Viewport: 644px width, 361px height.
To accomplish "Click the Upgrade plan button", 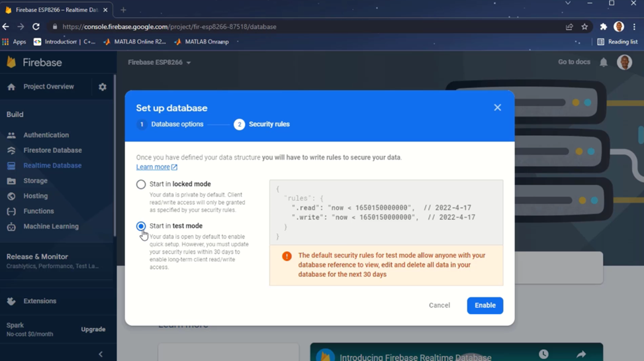I will [x=93, y=329].
